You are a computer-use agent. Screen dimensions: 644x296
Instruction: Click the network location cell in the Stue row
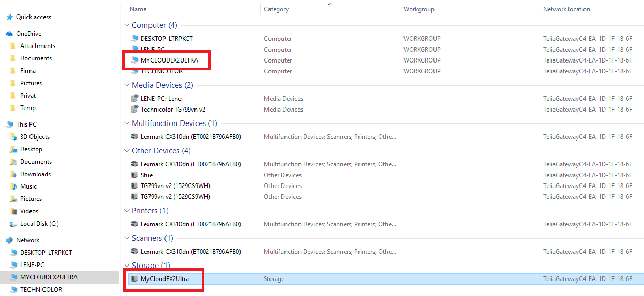(x=588, y=175)
